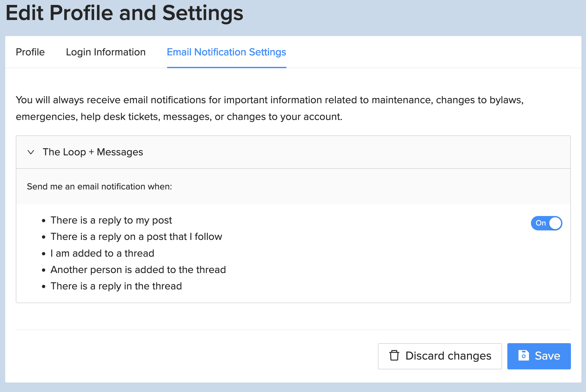This screenshot has height=392, width=586.
Task: Click 'I am added to a thread' list entry
Action: 102,253
